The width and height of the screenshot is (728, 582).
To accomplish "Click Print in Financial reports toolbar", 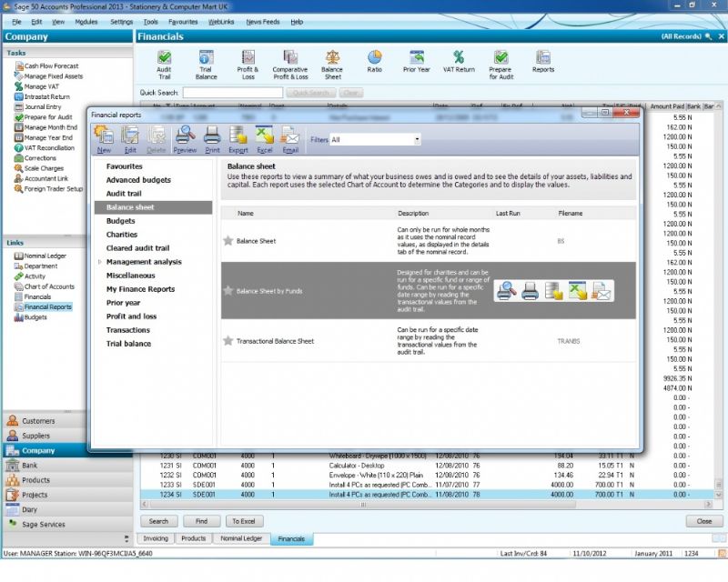I will pyautogui.click(x=212, y=139).
